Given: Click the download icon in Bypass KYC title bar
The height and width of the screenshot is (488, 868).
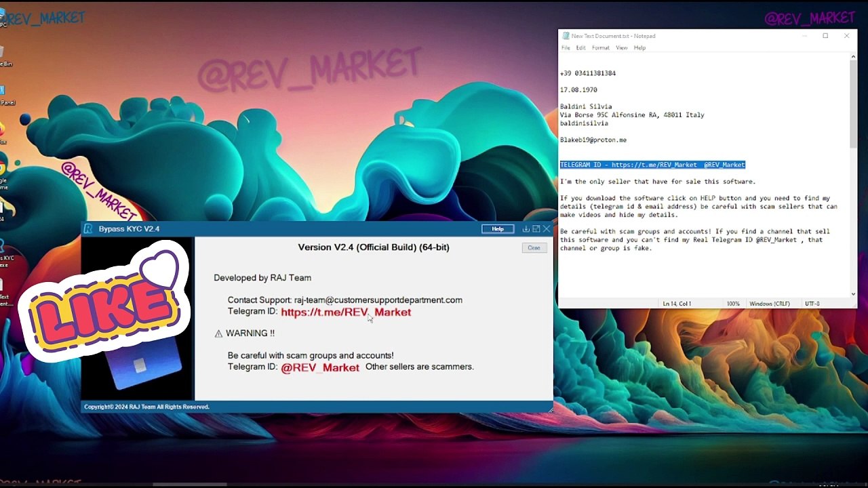Looking at the screenshot, I should tap(526, 229).
